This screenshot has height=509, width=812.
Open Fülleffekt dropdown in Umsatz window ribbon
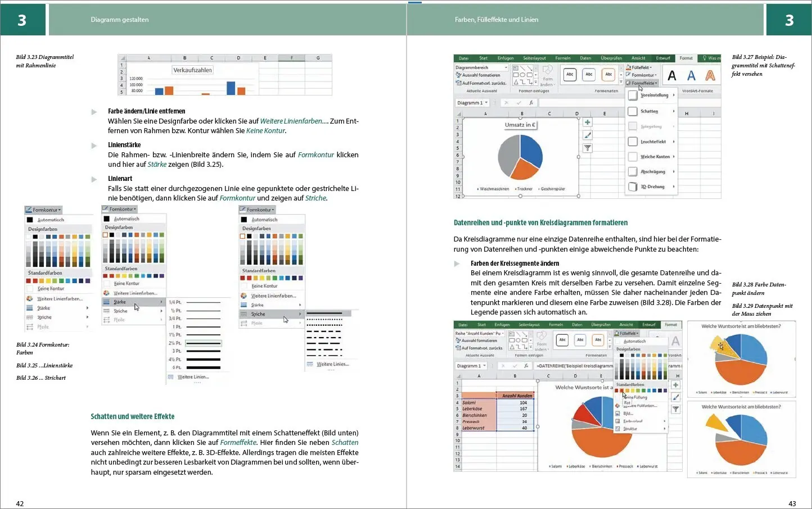coord(640,67)
